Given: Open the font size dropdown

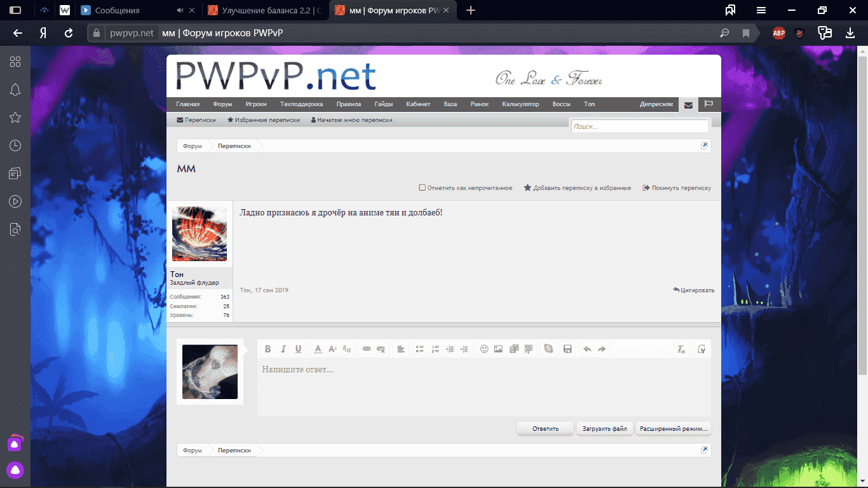Looking at the screenshot, I should click(332, 349).
